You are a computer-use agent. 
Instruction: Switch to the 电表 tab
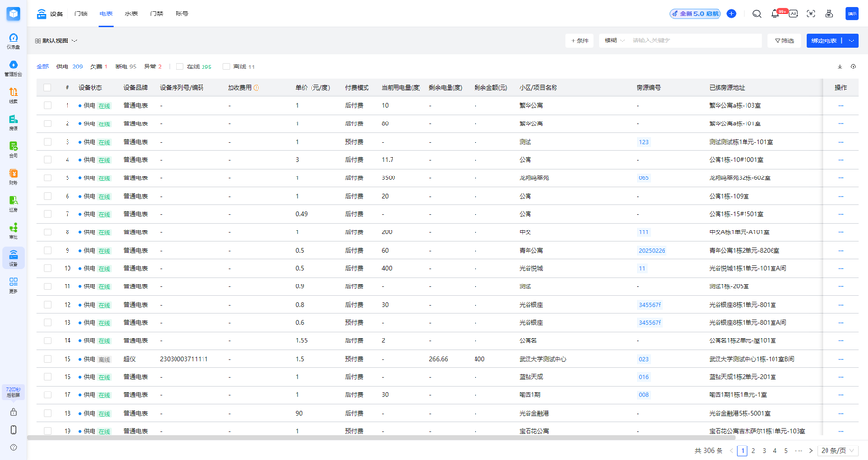tap(106, 14)
